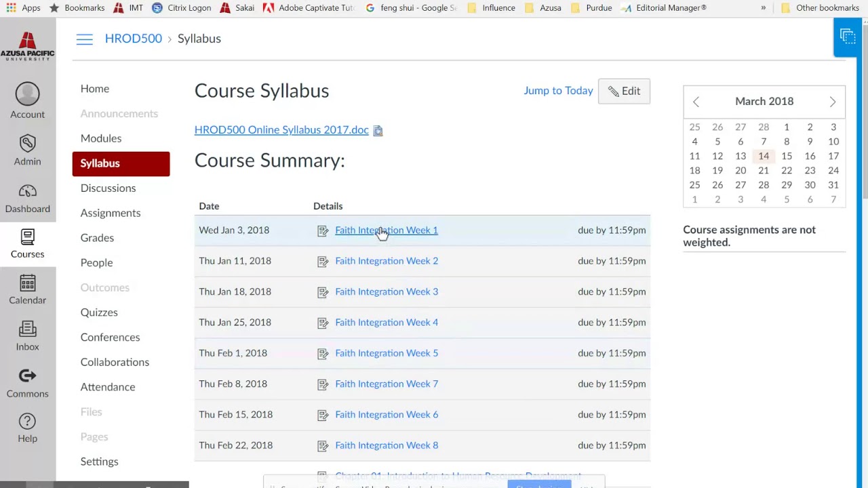Open Settings in course navigation
The height and width of the screenshot is (488, 868).
click(99, 462)
